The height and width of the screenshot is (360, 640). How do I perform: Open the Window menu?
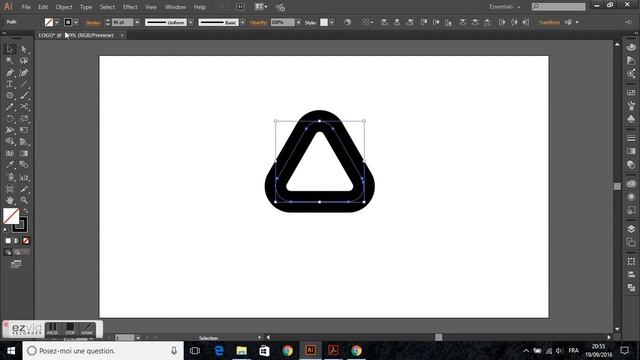176,7
